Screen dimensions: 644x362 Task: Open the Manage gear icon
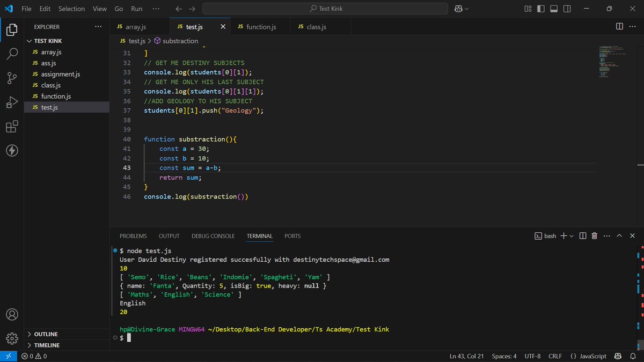(x=12, y=338)
